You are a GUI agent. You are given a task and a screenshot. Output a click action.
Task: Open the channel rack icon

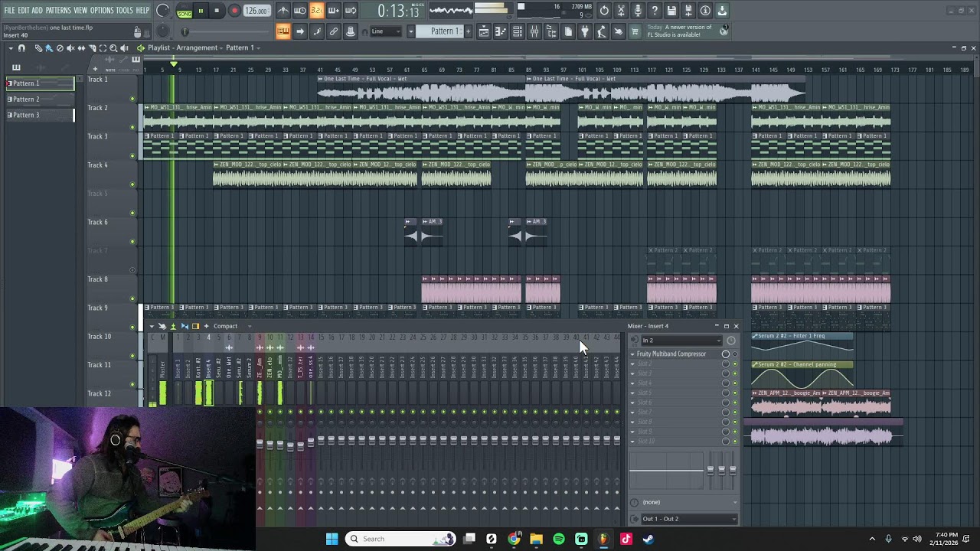(x=518, y=31)
